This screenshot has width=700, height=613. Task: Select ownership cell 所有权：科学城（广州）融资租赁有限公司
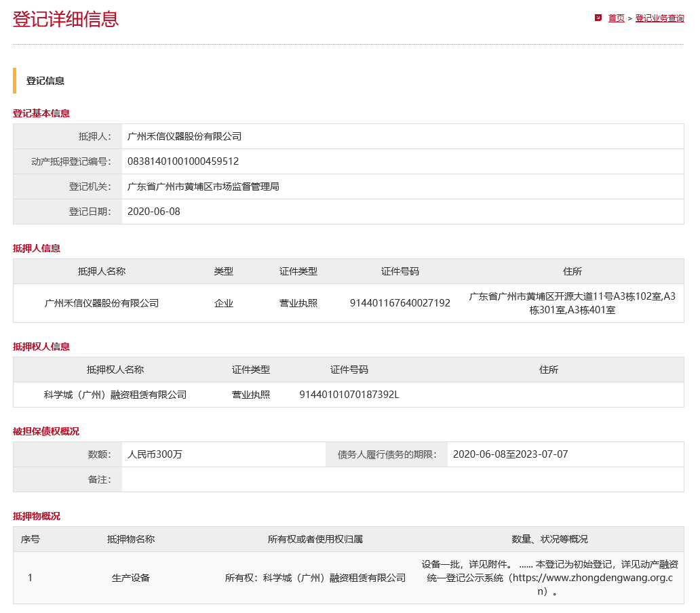tap(315, 578)
